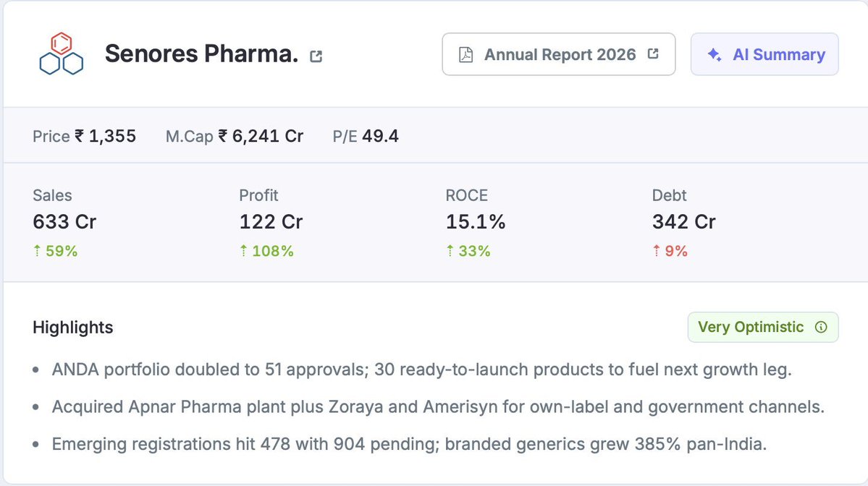Image resolution: width=868 pixels, height=486 pixels.
Task: Click the red 9% debt increase indicator
Action: click(x=670, y=251)
